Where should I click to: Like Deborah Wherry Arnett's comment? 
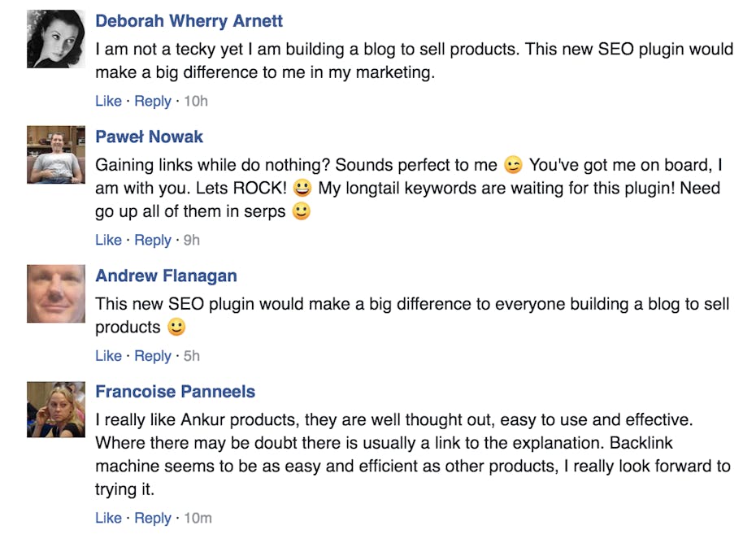coord(108,101)
